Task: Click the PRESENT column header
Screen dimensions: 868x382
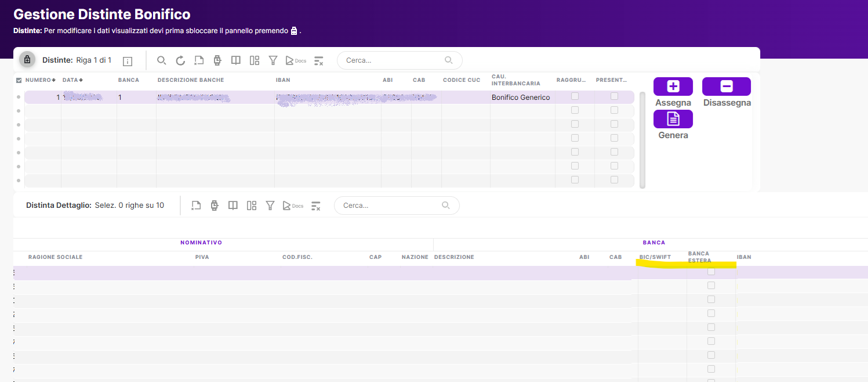Action: pos(611,80)
